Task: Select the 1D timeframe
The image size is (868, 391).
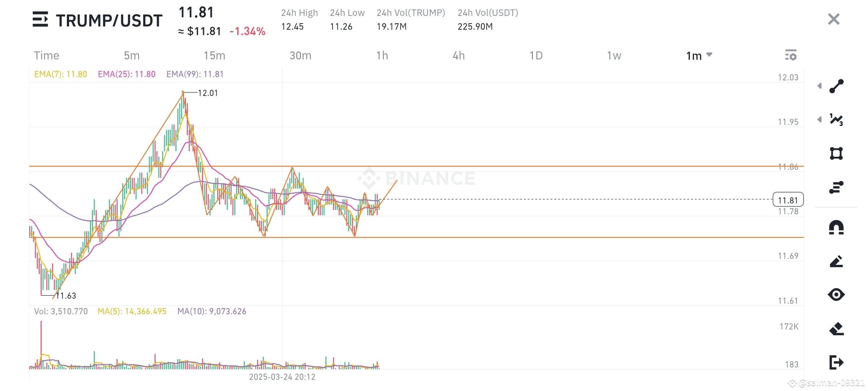Action: [x=536, y=55]
